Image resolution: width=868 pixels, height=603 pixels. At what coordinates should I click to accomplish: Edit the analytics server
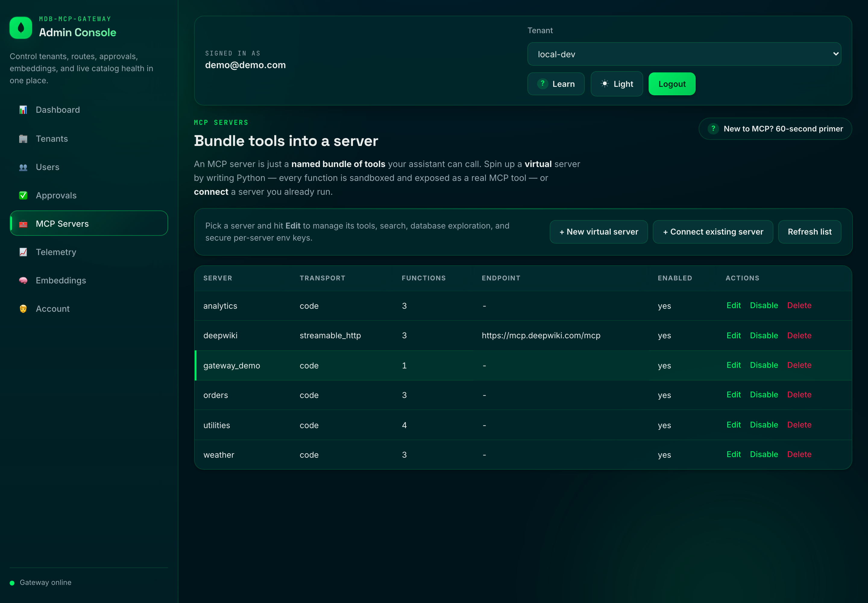point(734,305)
